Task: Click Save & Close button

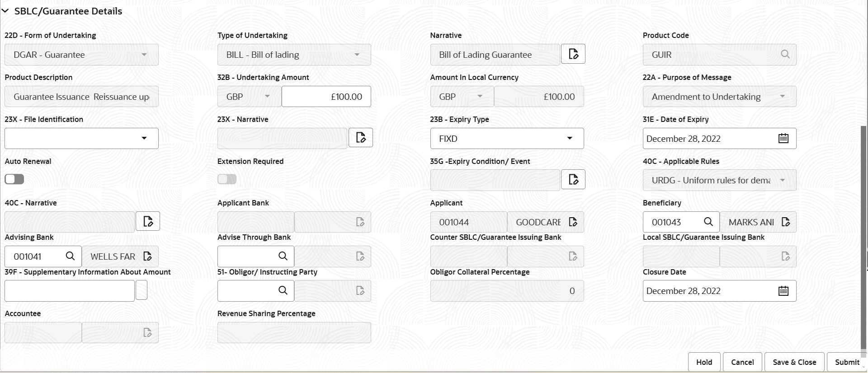Action: click(x=794, y=362)
